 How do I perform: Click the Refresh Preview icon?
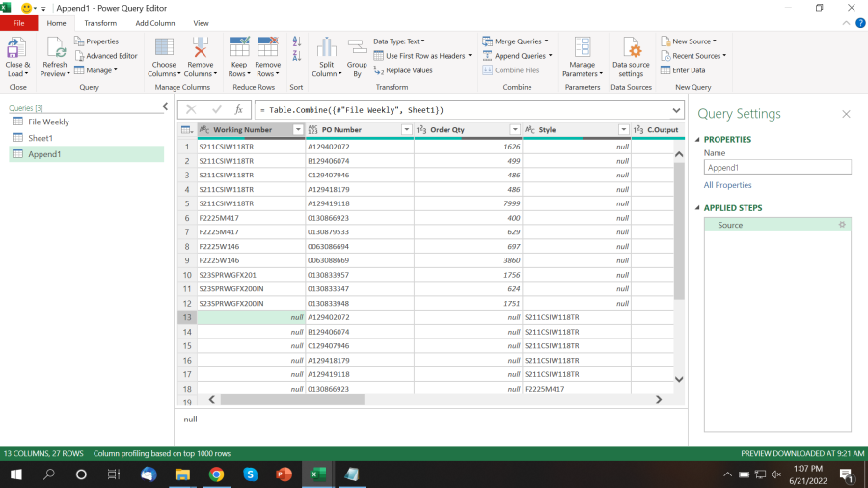tap(55, 48)
